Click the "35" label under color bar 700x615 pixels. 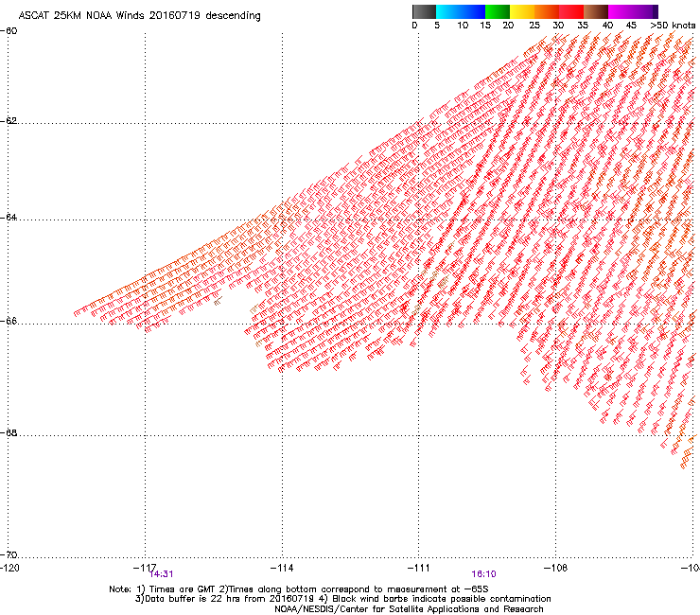[x=583, y=25]
